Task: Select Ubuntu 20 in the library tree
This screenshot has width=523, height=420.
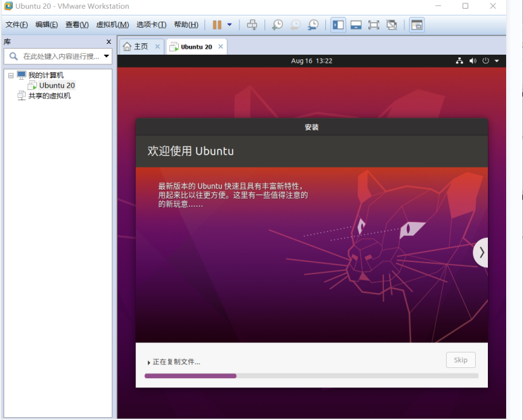Action: point(57,86)
